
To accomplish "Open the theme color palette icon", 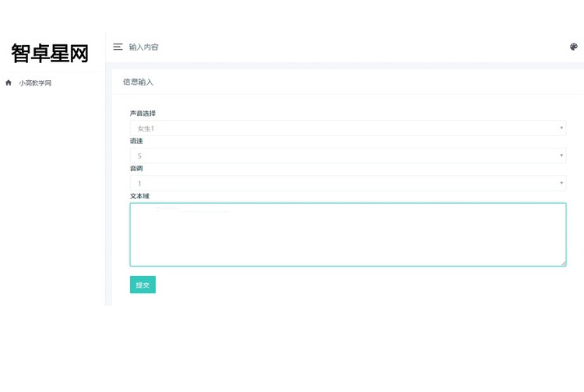I will (x=574, y=47).
